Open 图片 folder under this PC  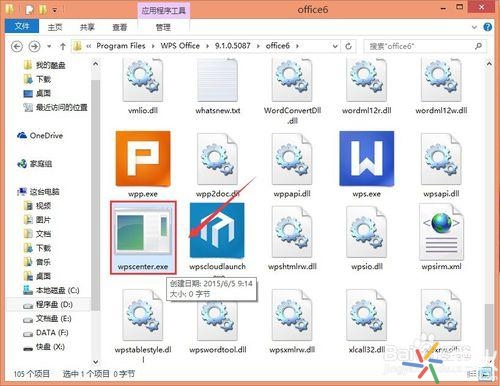37,220
